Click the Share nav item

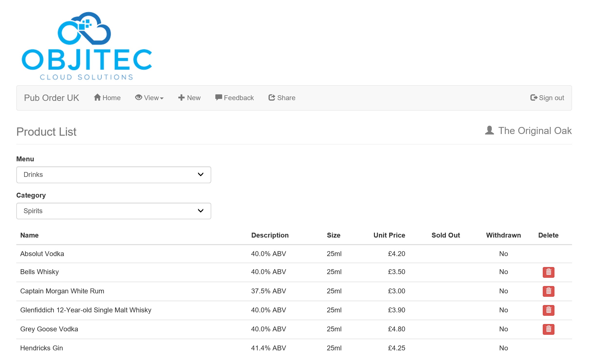tap(282, 98)
